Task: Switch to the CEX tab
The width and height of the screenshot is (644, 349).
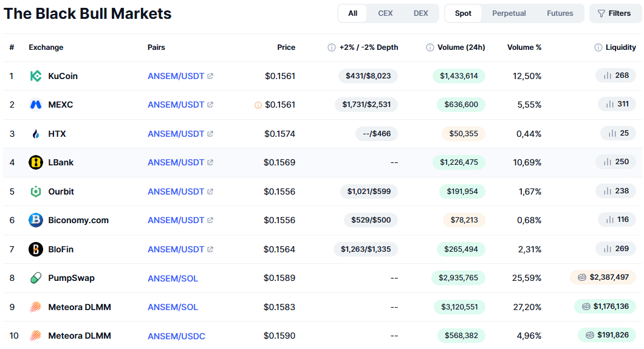Action: (x=385, y=13)
